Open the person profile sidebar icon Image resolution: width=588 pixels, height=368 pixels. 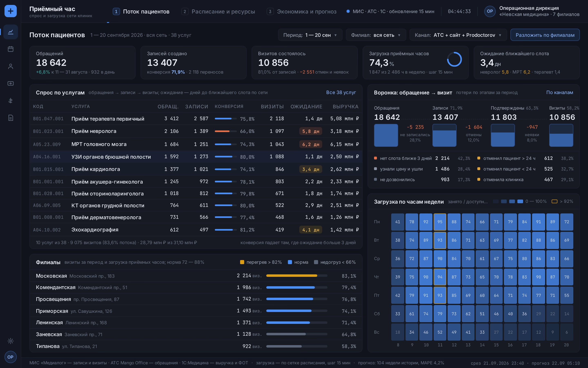(10, 66)
